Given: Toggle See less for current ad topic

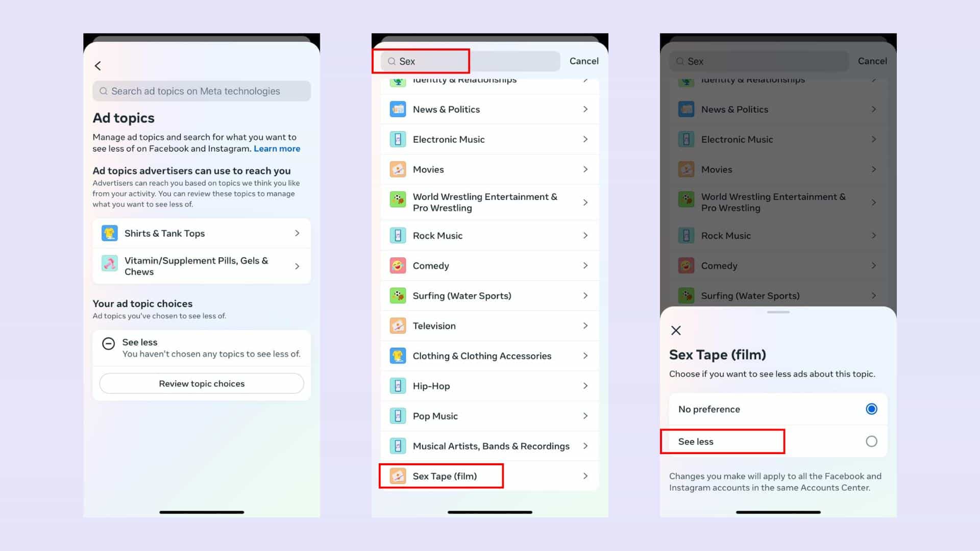Looking at the screenshot, I should tap(871, 441).
